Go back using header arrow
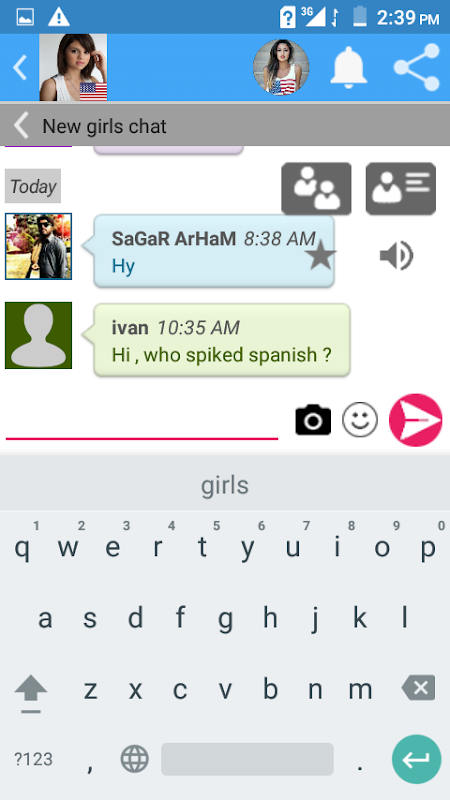Image resolution: width=450 pixels, height=800 pixels. click(x=20, y=68)
